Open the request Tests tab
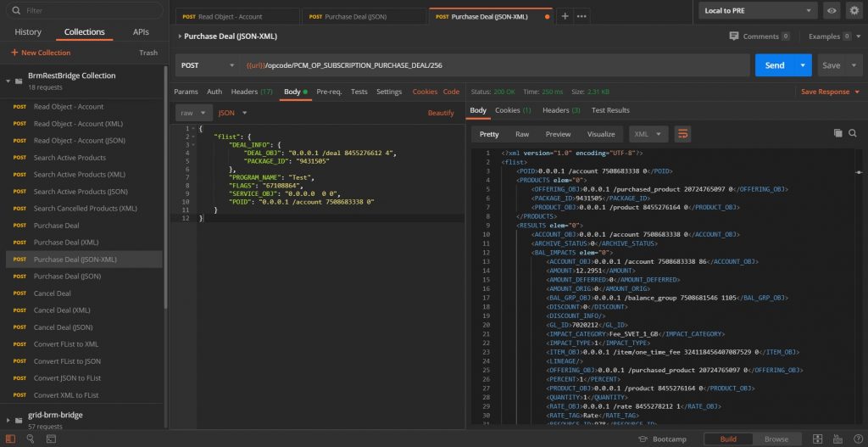868x447 pixels. click(359, 92)
